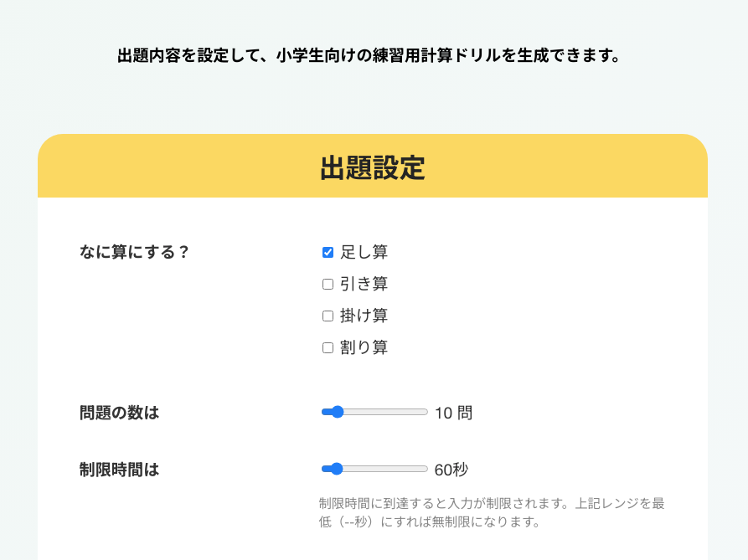Image resolution: width=748 pixels, height=560 pixels.
Task: Click the 10 問 value readout
Action: [x=453, y=413]
